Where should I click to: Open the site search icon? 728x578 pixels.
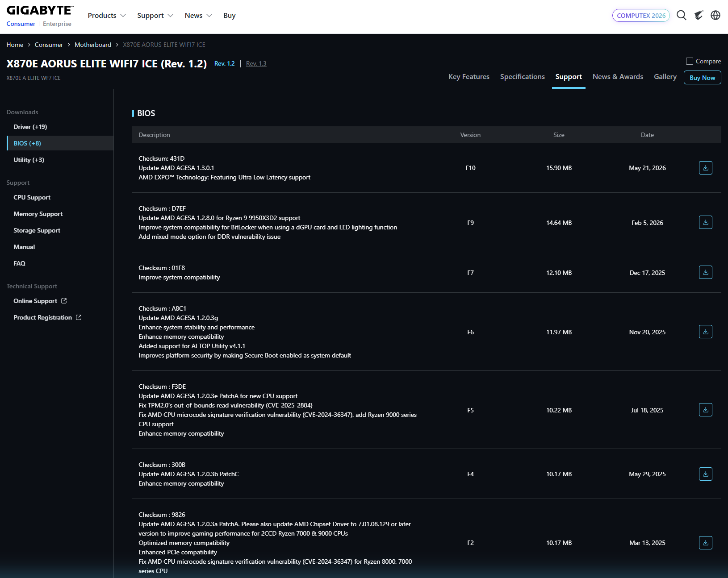tap(681, 15)
